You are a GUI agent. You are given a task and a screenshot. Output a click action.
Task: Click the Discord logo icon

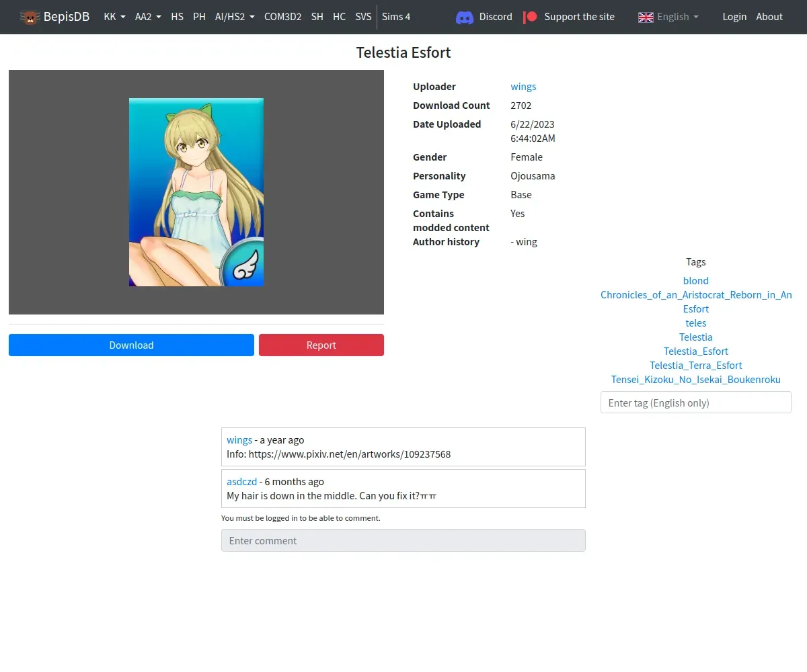coord(465,17)
